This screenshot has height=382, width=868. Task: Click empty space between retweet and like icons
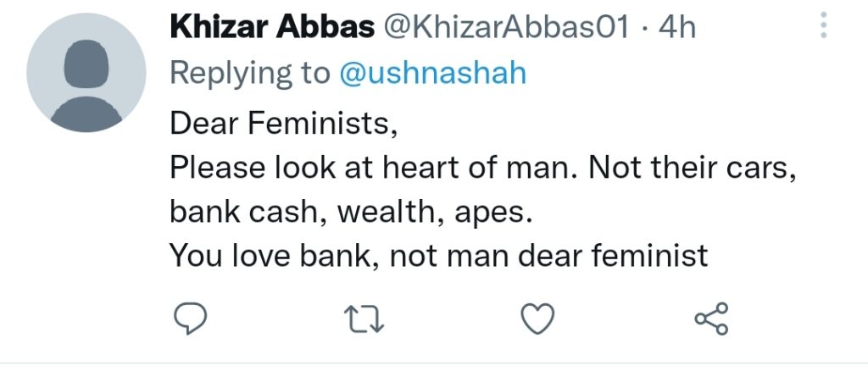(453, 319)
